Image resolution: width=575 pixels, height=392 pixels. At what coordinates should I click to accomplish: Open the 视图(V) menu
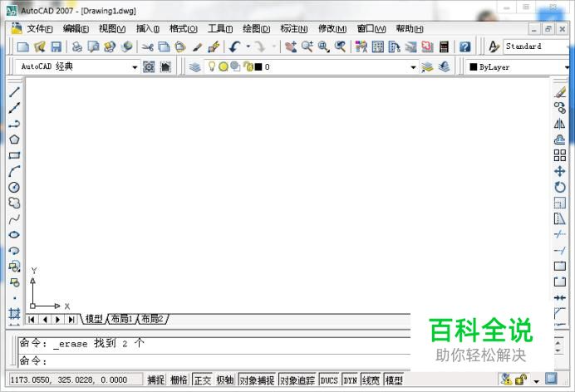pos(112,28)
